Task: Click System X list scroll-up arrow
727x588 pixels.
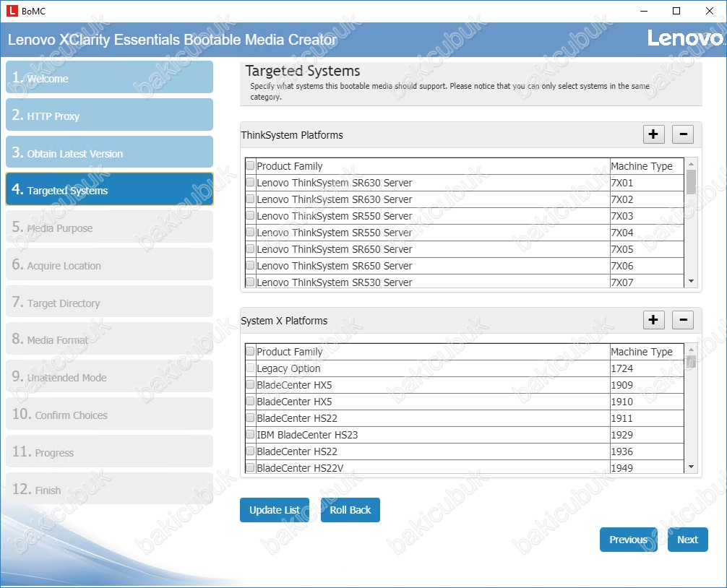Action: click(692, 349)
